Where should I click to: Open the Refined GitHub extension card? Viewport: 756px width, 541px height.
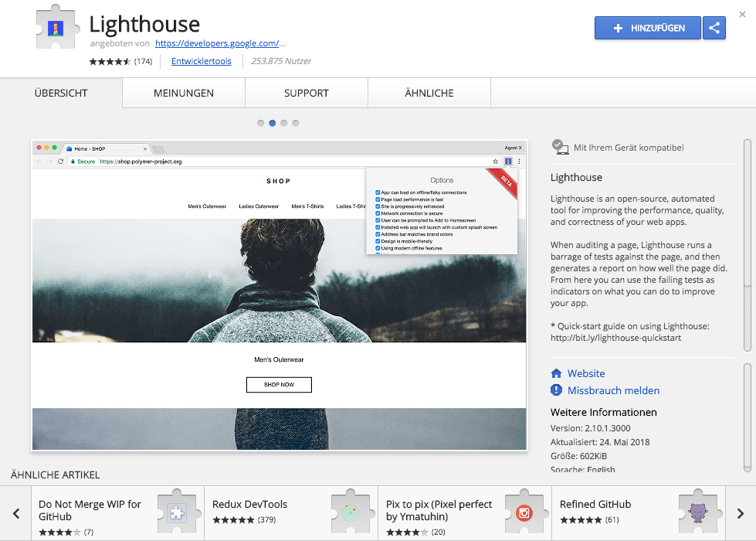(x=639, y=513)
